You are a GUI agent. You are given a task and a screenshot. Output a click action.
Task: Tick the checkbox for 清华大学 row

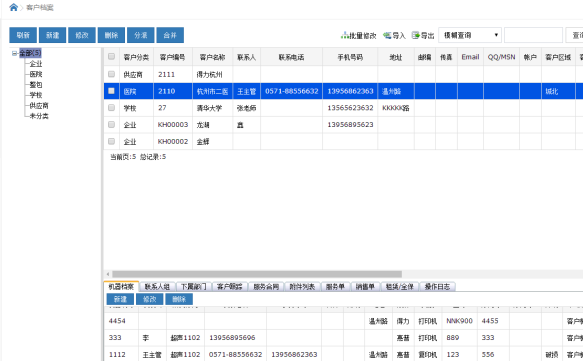(111, 108)
